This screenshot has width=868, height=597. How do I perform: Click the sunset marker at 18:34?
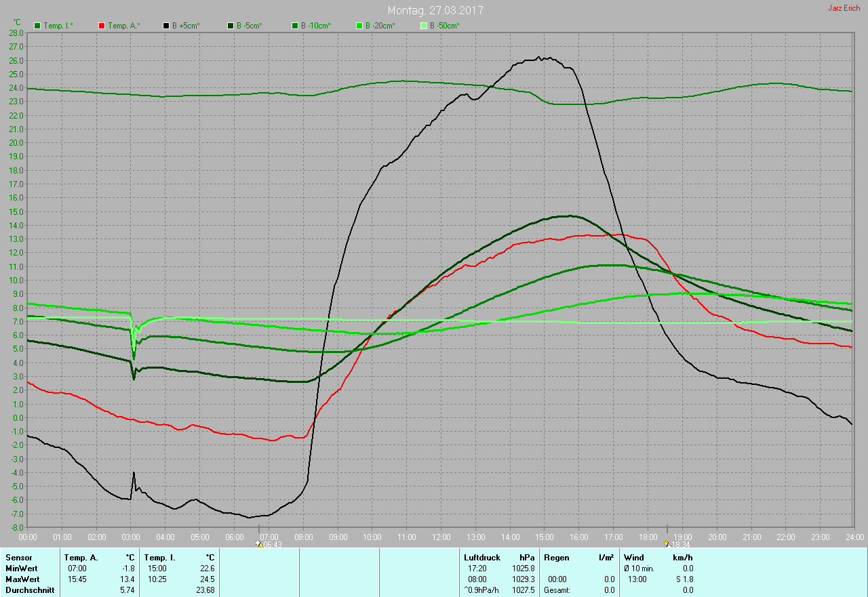[667, 543]
